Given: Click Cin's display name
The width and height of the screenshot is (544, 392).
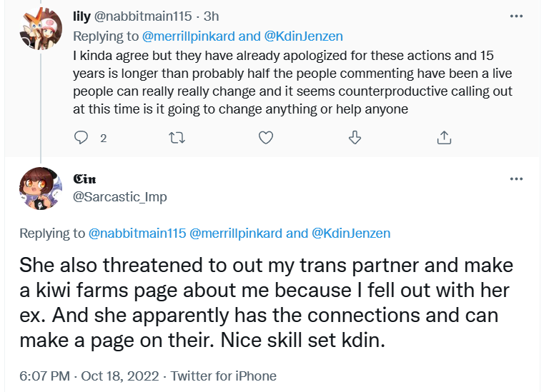Looking at the screenshot, I should [84, 179].
